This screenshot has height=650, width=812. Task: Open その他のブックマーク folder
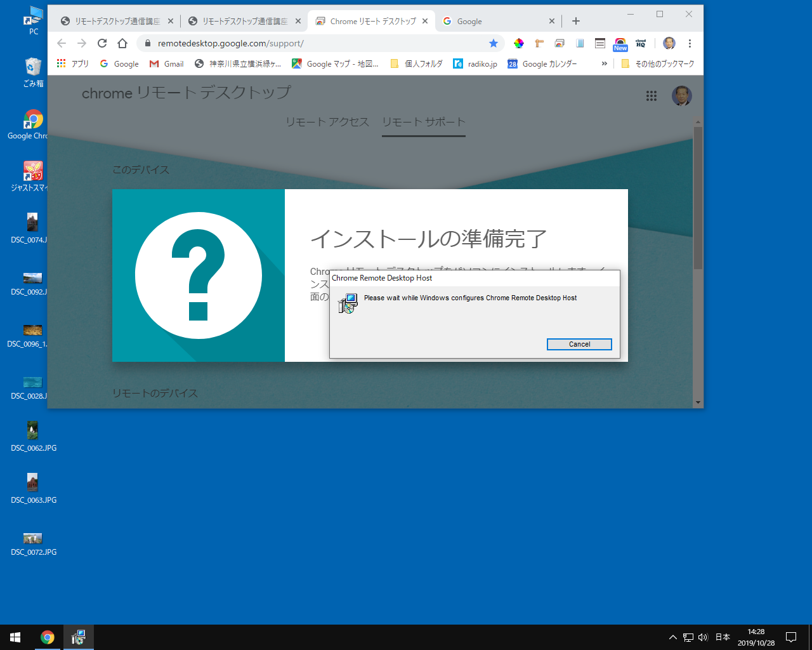pos(658,63)
